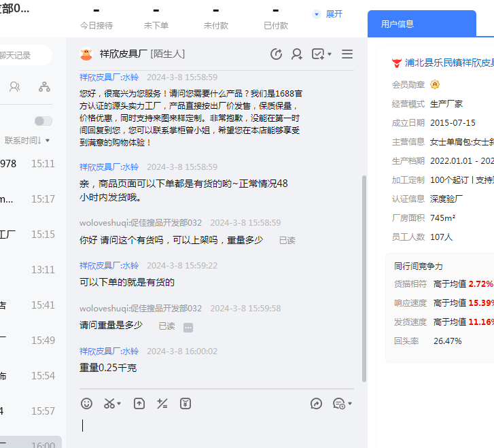Screen dimensions: 494x448
Task: Open the emoji picker
Action: pyautogui.click(x=86, y=403)
